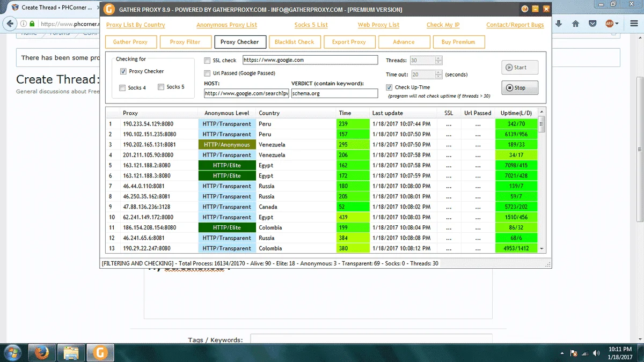
Task: Open Contact/Report Bugs link
Action: tap(515, 25)
